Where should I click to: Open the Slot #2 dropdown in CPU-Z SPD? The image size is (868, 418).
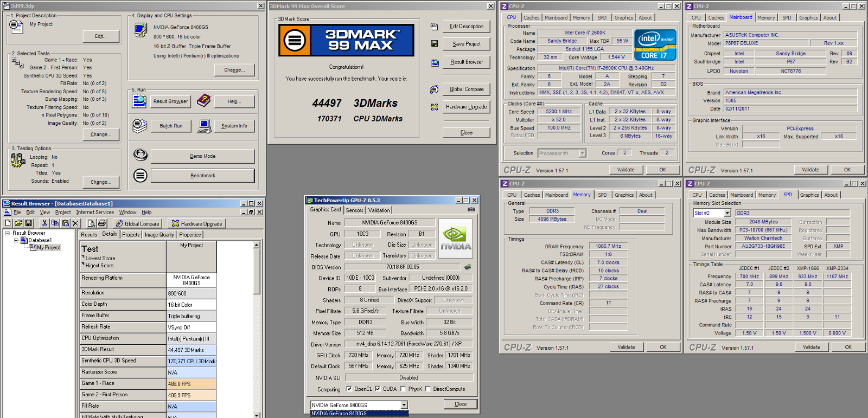tap(727, 213)
